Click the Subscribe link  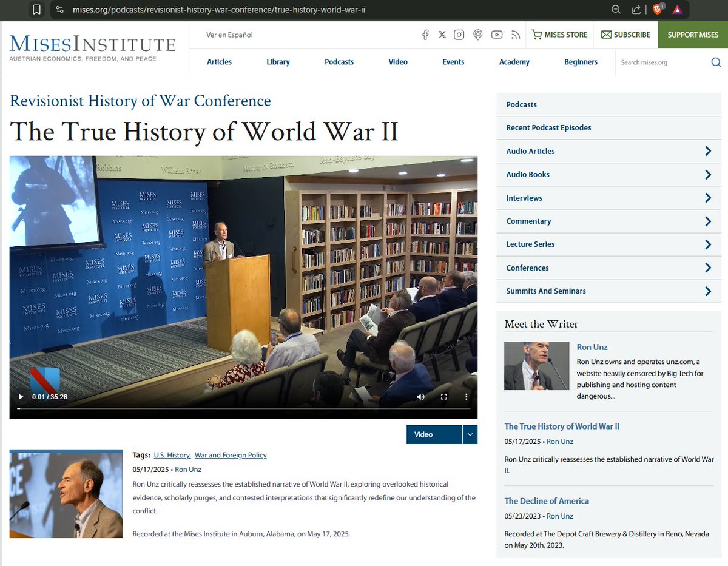point(625,35)
